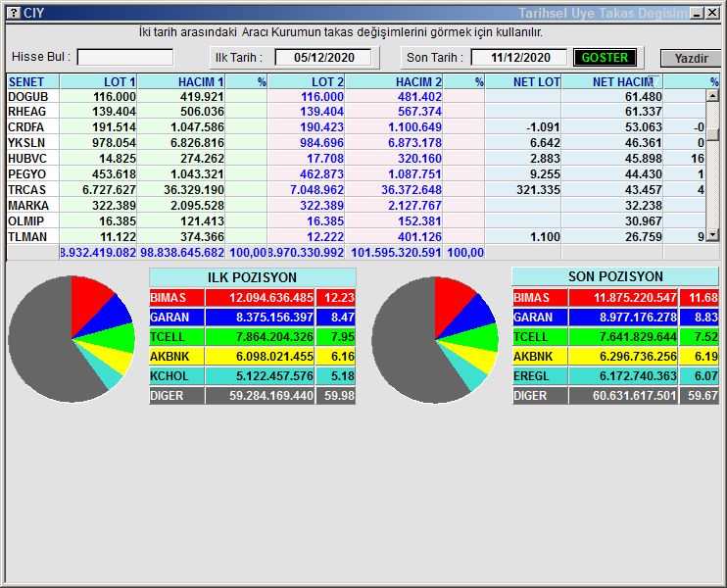
Task: Sort by LOT 1 column header
Action: click(98, 81)
